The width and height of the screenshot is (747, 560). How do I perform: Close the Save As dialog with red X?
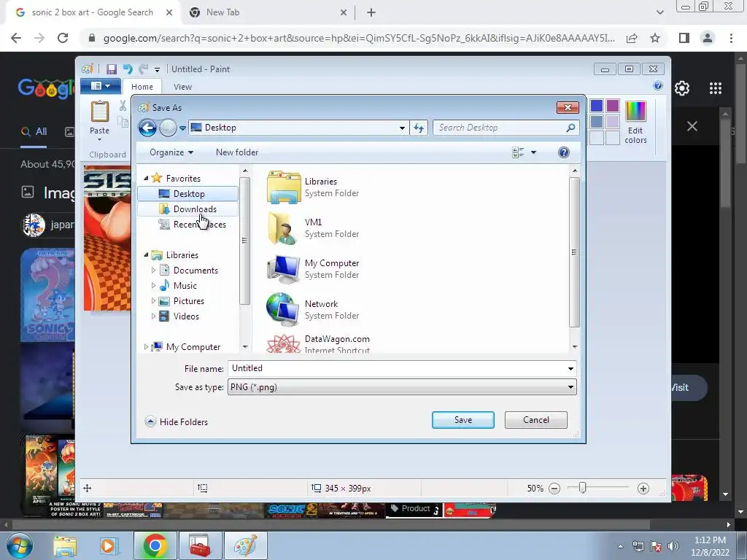pyautogui.click(x=568, y=108)
